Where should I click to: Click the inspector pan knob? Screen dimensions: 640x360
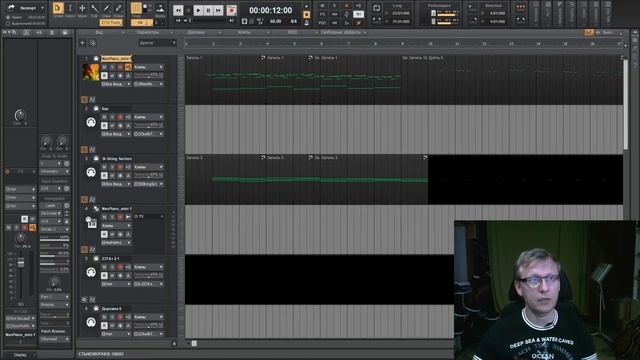(x=20, y=238)
